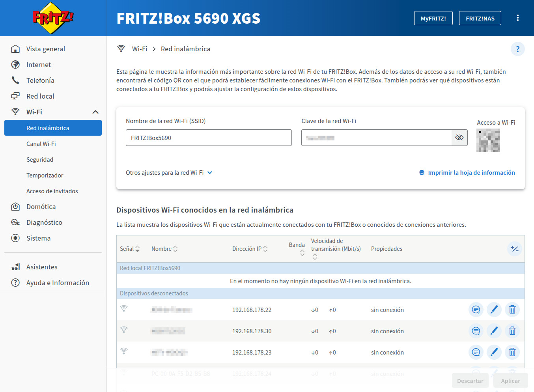Screen dimensions: 534x392
Task: Click into the Wi-Fi password field
Action: click(376, 138)
